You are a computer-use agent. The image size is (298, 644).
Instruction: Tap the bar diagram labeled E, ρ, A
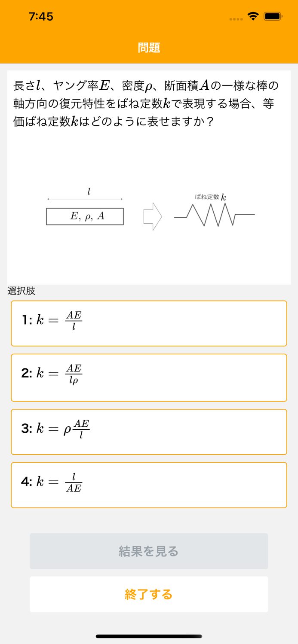click(85, 216)
